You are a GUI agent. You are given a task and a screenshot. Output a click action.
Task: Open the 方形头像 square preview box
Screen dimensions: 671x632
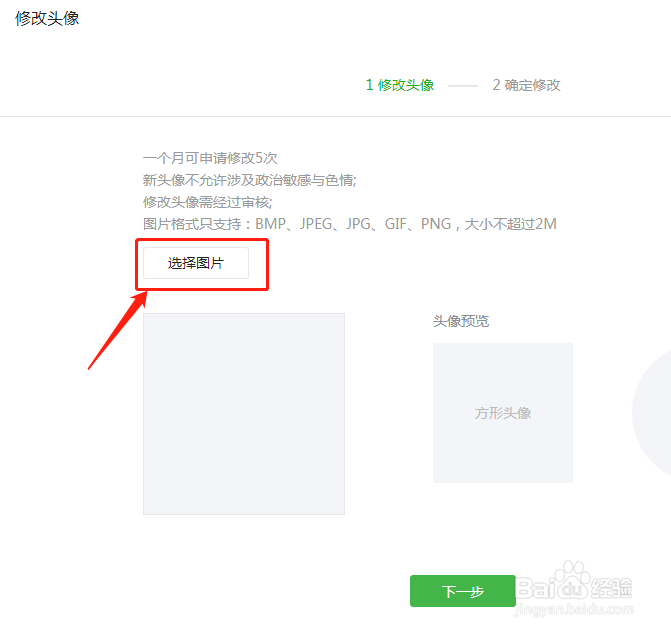tap(503, 413)
